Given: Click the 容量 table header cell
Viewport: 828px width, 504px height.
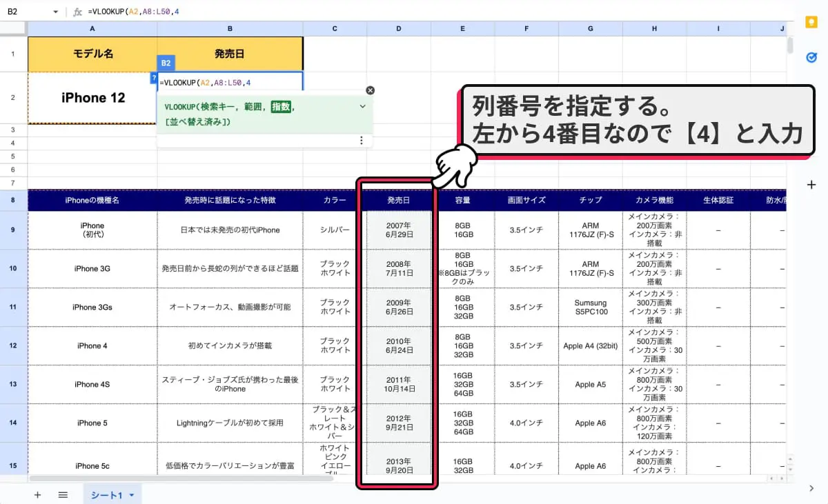Looking at the screenshot, I should pyautogui.click(x=463, y=200).
